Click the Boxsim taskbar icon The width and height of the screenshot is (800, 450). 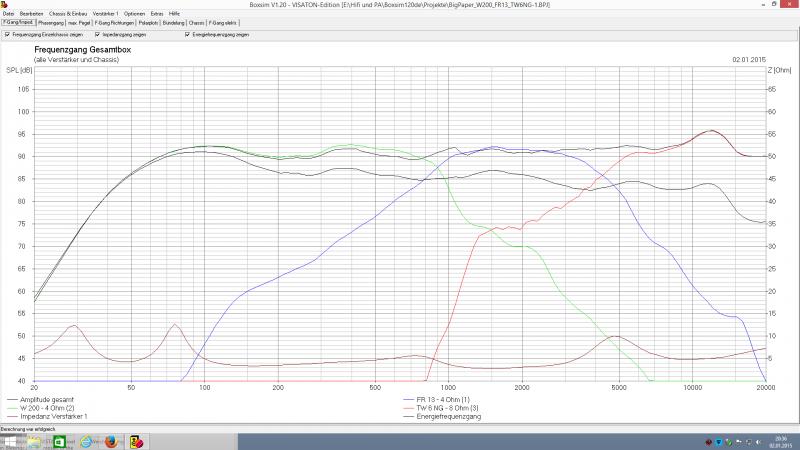(136, 441)
